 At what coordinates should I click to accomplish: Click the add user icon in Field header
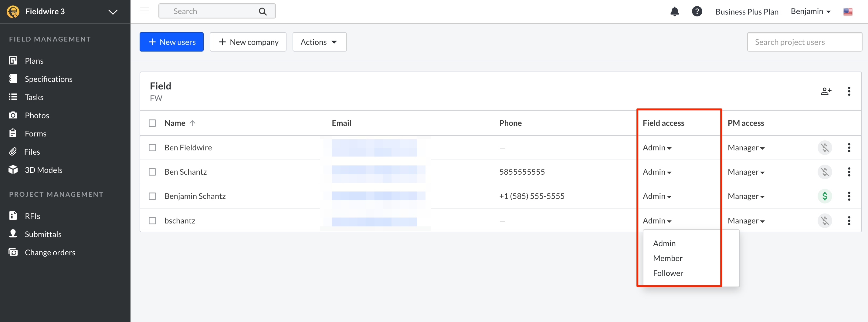(826, 91)
